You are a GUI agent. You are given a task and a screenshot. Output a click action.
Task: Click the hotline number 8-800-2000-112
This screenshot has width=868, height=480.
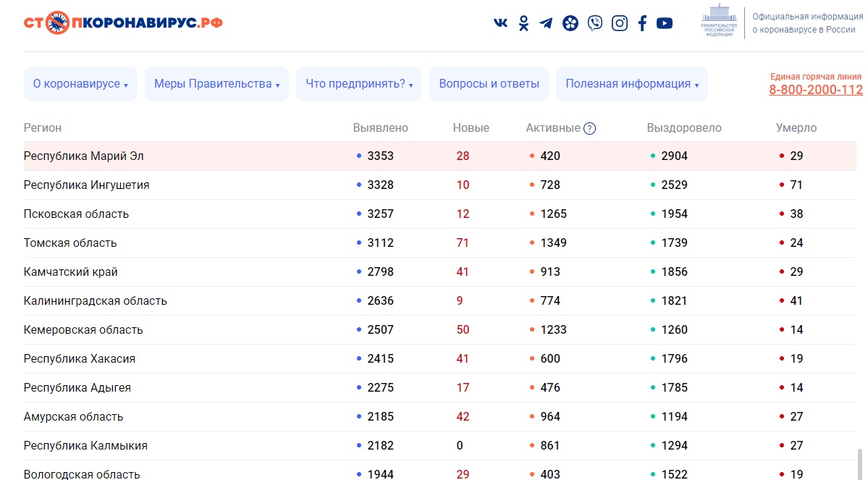[x=816, y=90]
